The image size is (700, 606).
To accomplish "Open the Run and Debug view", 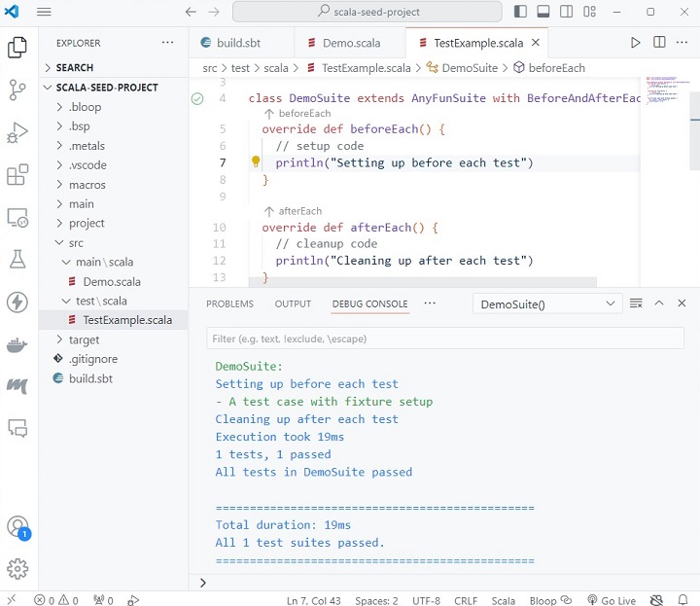I will (17, 132).
